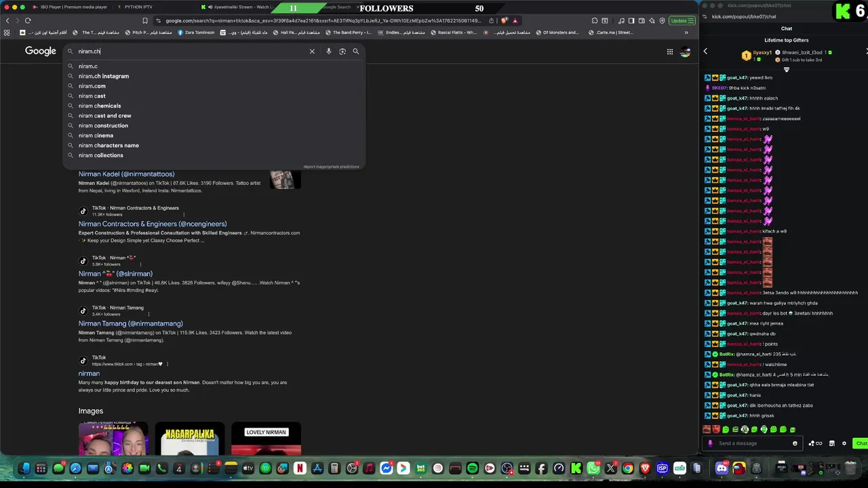Expand the Lifetime top Gifters panel

point(787,69)
